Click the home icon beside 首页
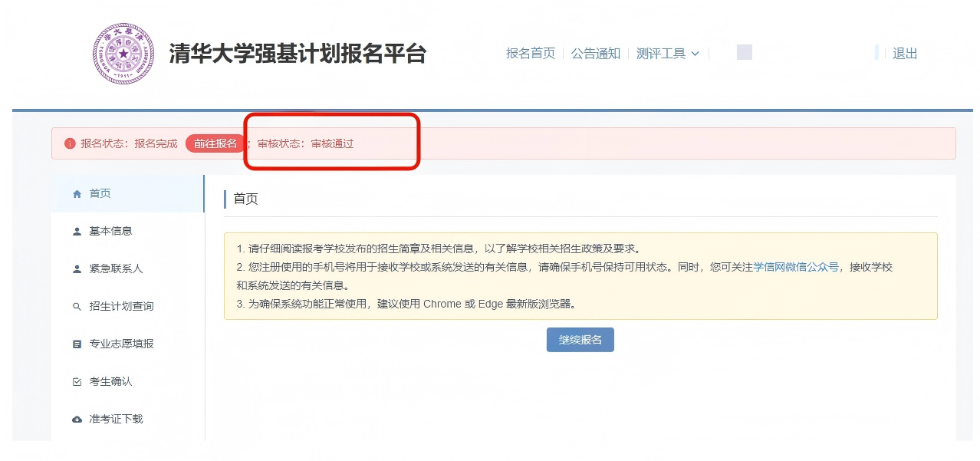The width and height of the screenshot is (980, 461). [x=77, y=194]
